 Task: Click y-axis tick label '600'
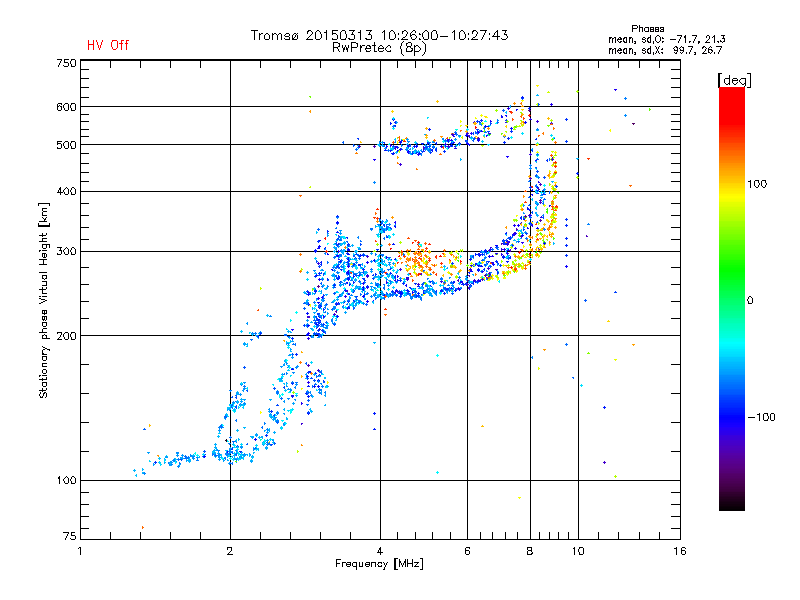[66, 107]
